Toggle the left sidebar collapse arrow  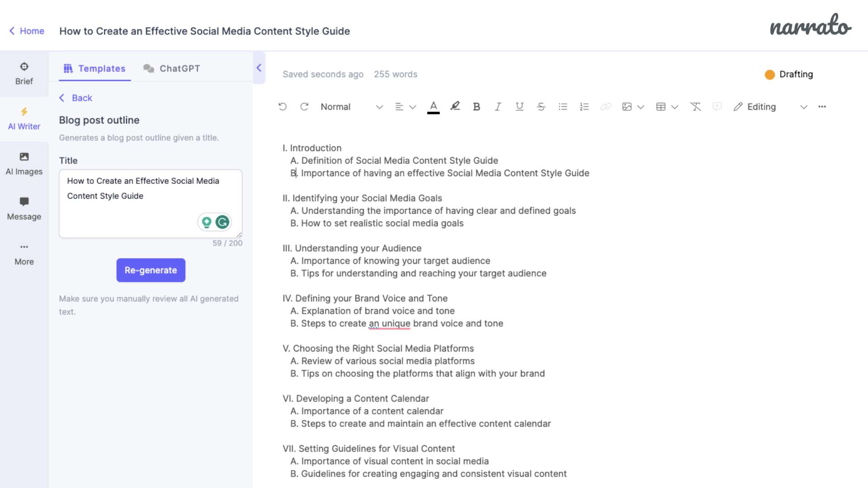[x=259, y=67]
